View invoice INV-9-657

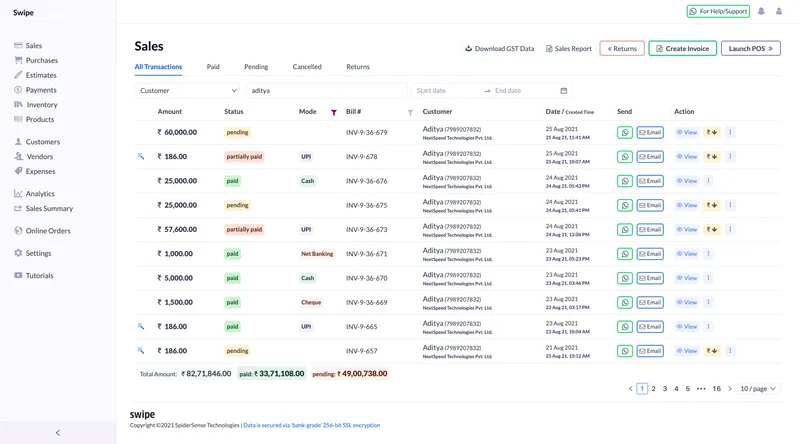686,351
